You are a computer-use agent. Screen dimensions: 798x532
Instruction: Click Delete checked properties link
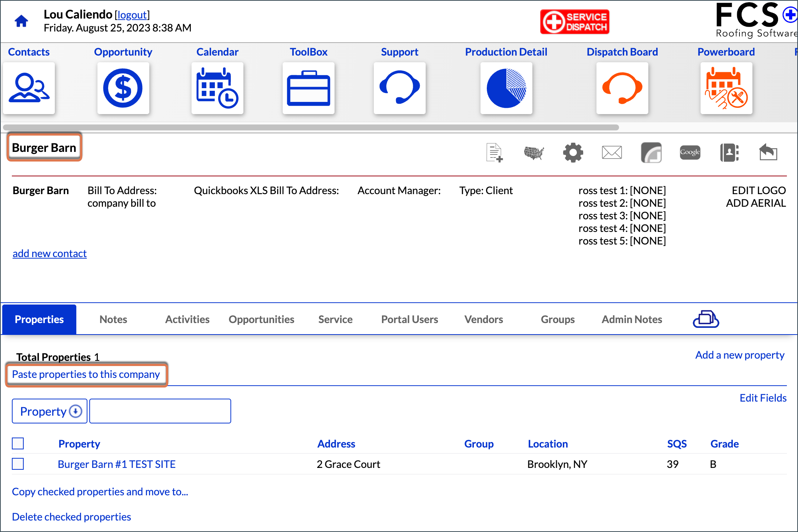coord(72,517)
